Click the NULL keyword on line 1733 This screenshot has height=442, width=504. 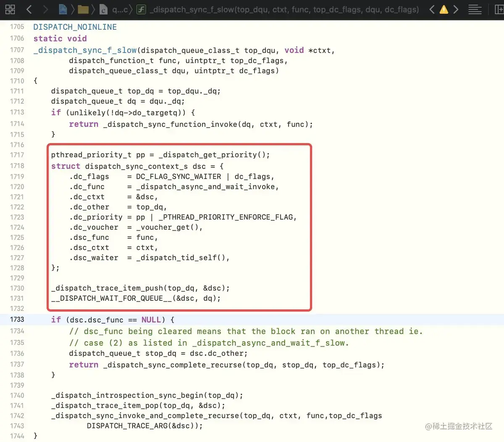(151, 320)
